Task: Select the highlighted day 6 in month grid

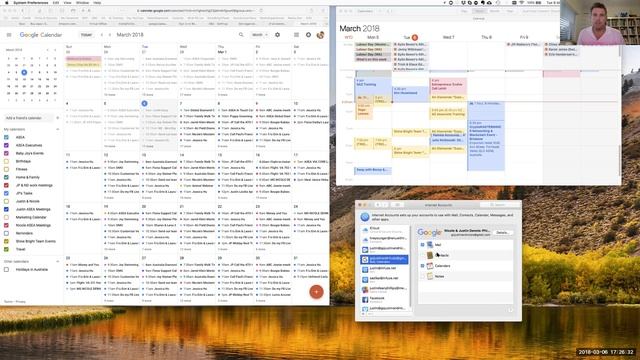Action: tap(144, 104)
